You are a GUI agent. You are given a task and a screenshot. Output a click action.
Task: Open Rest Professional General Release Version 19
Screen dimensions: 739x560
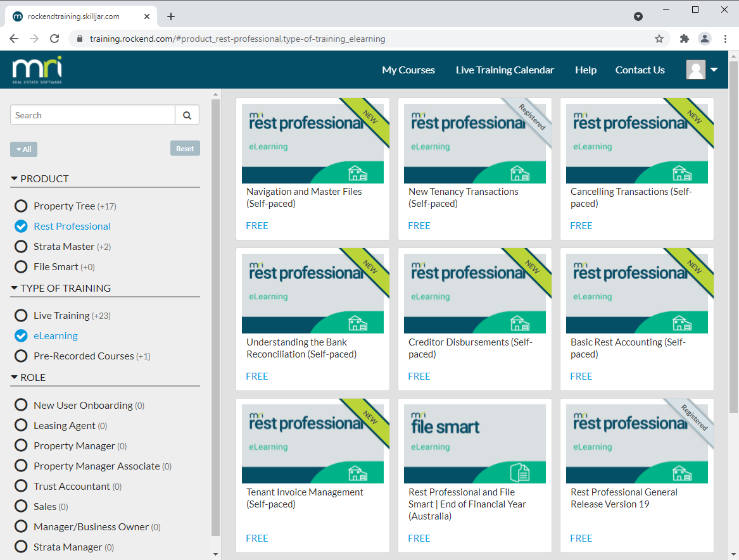pyautogui.click(x=624, y=498)
